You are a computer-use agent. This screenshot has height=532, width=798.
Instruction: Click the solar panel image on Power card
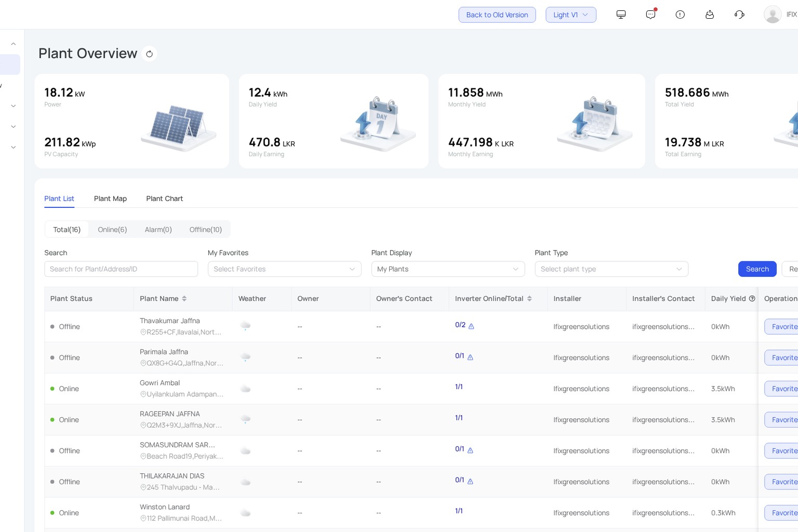(179, 128)
